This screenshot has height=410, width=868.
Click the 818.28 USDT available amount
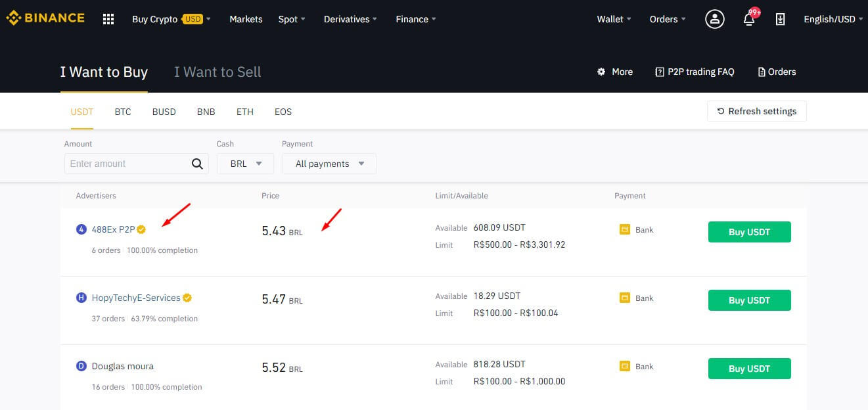(499, 364)
